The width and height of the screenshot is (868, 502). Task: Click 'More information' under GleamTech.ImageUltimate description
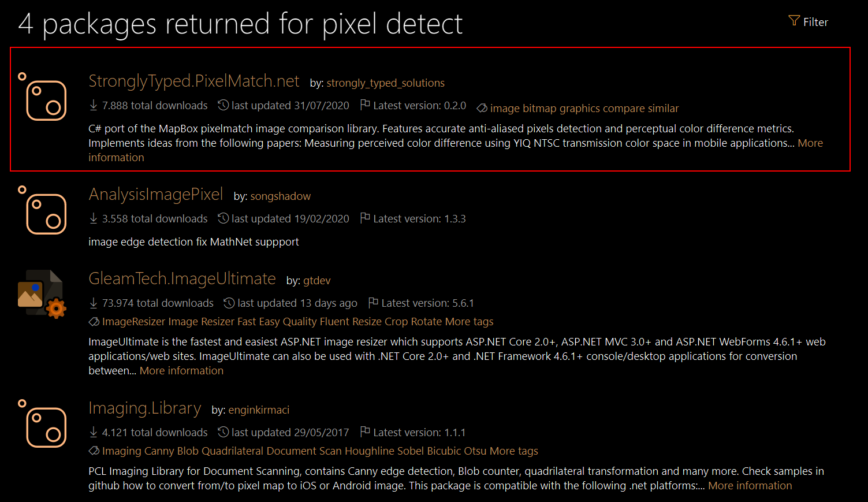(x=181, y=370)
